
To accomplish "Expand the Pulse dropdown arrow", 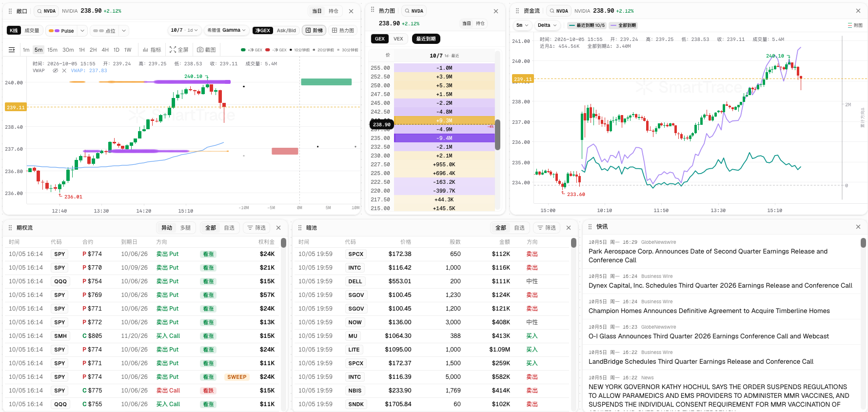I will click(82, 31).
